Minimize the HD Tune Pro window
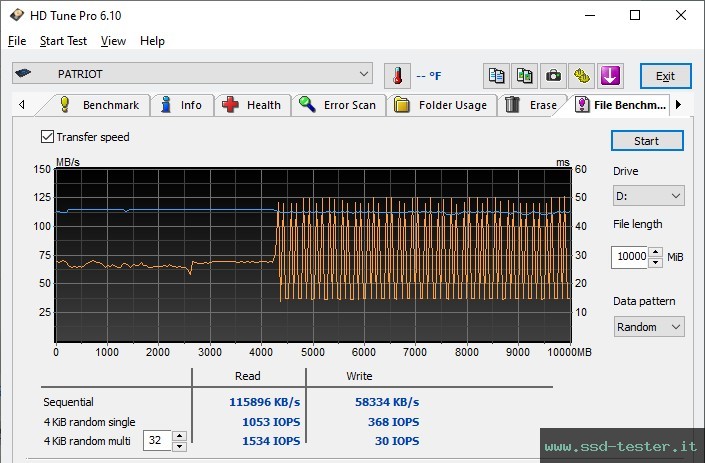Image resolution: width=705 pixels, height=463 pixels. pos(590,15)
